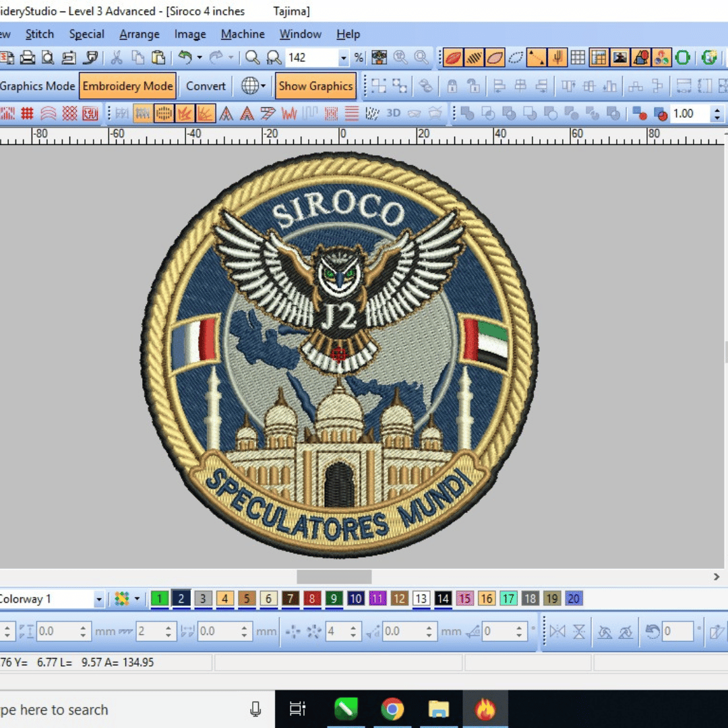The height and width of the screenshot is (728, 728).
Task: Undo the last action with the green arrow
Action: point(185,57)
